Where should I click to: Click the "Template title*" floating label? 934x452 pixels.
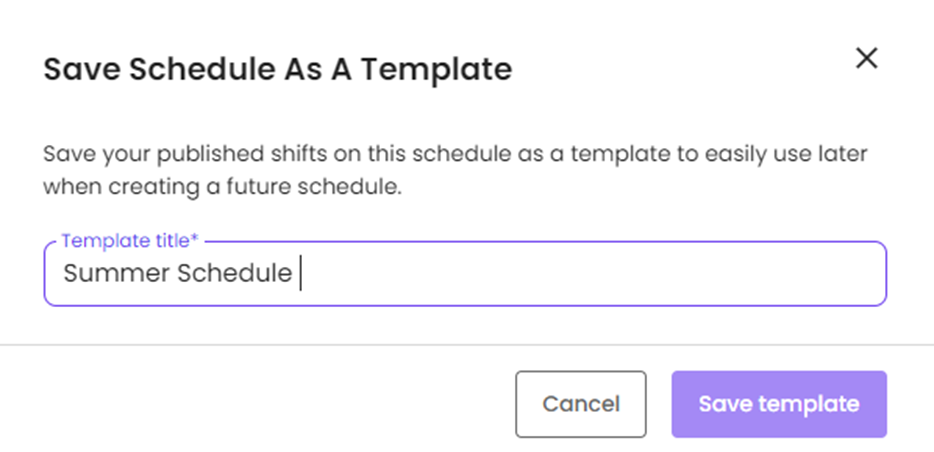(x=130, y=241)
